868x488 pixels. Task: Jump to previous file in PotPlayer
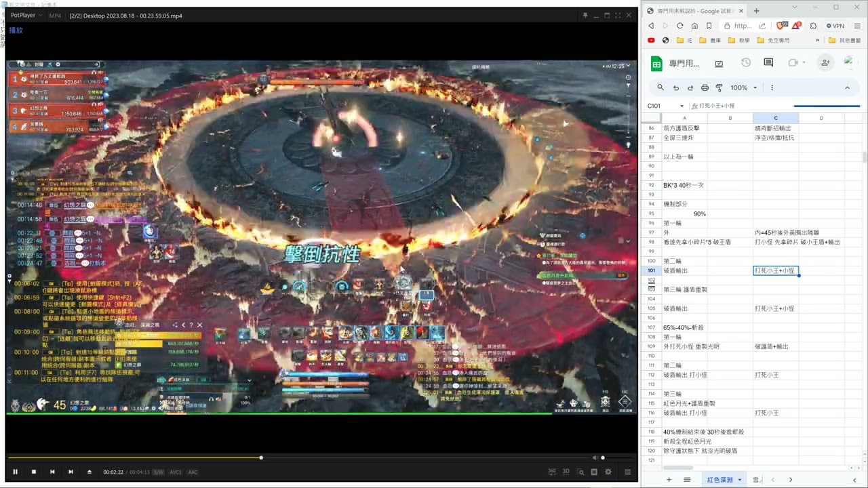[52, 472]
